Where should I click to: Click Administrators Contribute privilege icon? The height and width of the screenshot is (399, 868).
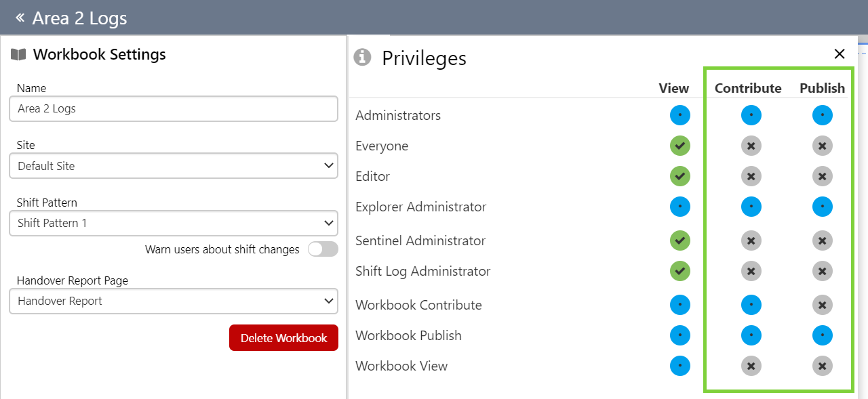point(751,115)
